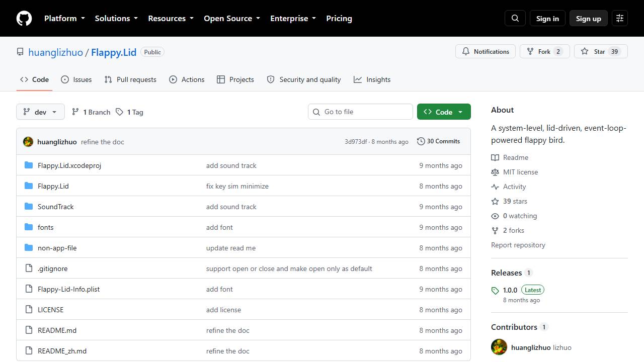The width and height of the screenshot is (644, 362).
Task: Open the Report repository link
Action: click(x=518, y=245)
